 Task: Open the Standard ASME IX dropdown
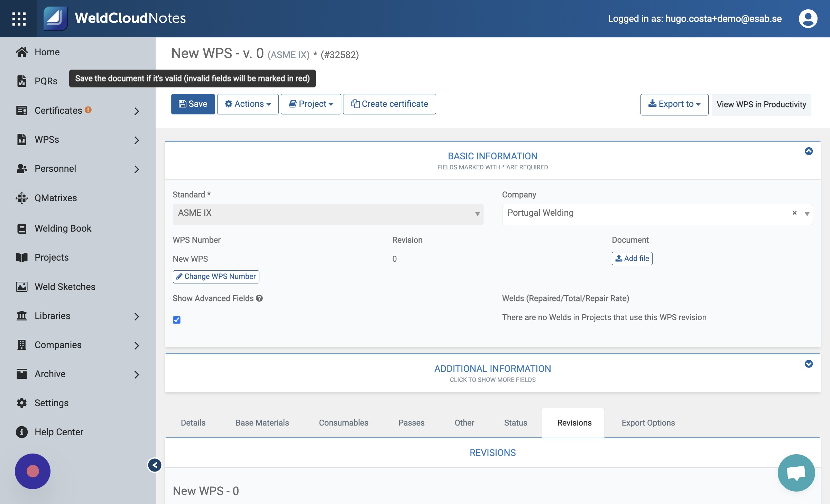click(328, 214)
